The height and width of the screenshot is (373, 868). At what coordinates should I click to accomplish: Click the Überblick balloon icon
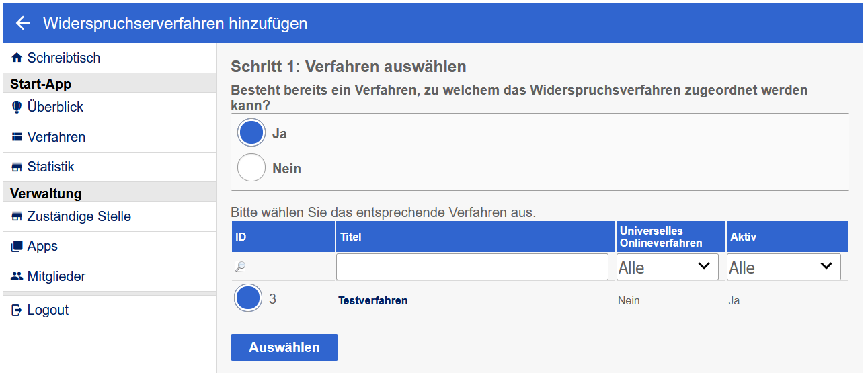point(17,108)
